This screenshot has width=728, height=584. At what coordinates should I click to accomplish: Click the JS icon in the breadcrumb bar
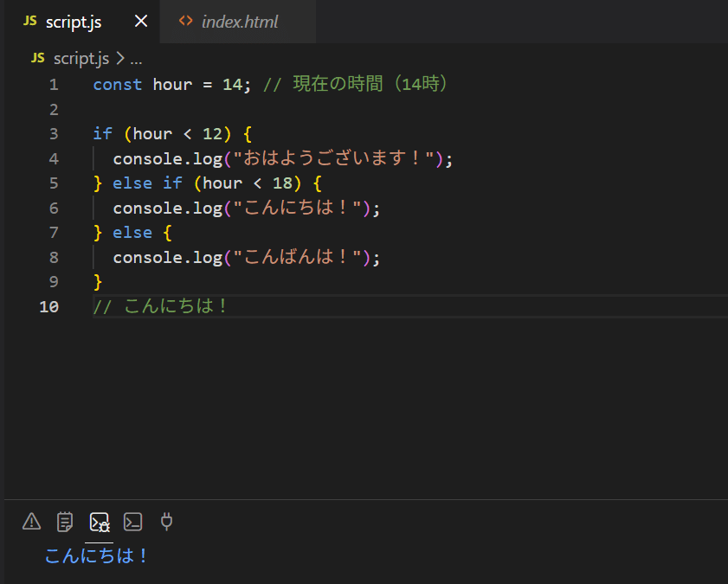tap(36, 58)
